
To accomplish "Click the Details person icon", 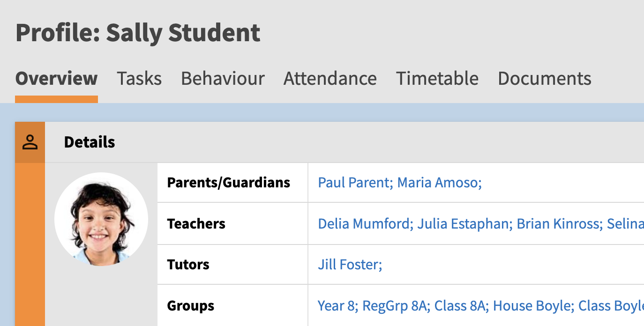I will coord(30,142).
